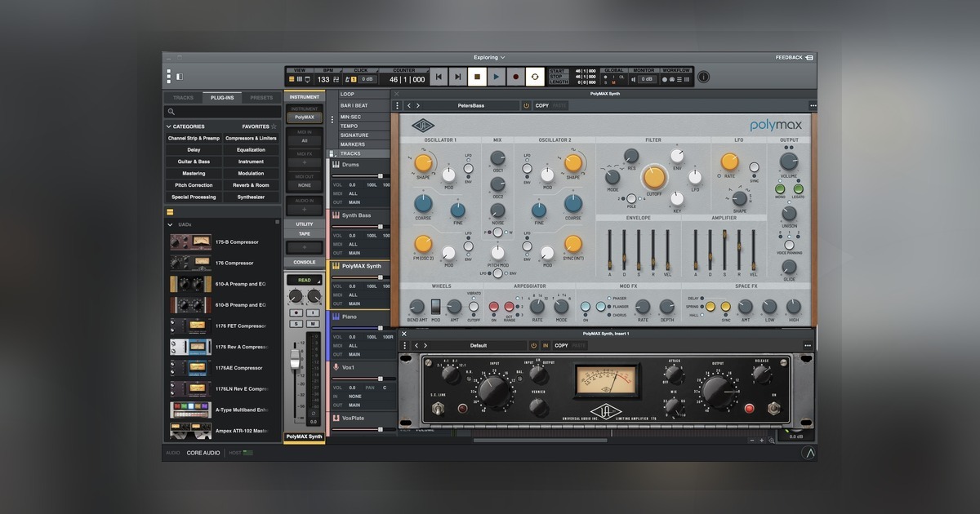Click COPY in 176 plug-in header
Image resolution: width=980 pixels, height=514 pixels.
[x=561, y=346]
